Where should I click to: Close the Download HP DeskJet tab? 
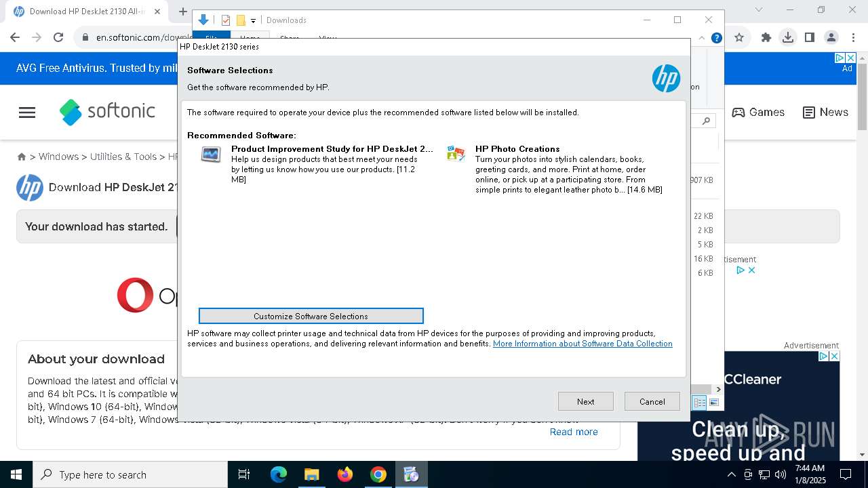[x=158, y=12]
